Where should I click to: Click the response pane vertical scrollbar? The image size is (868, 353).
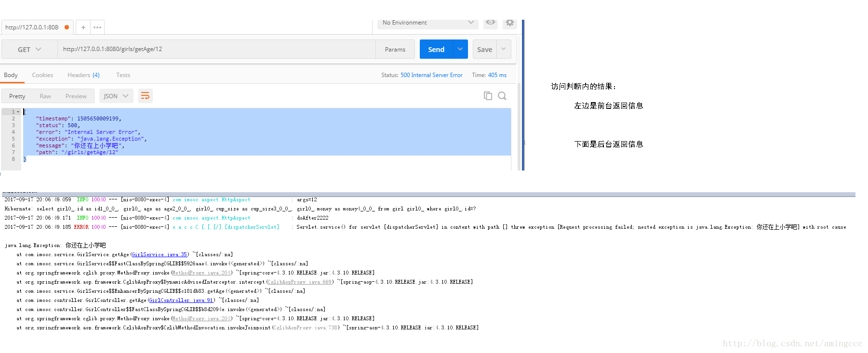[x=519, y=126]
